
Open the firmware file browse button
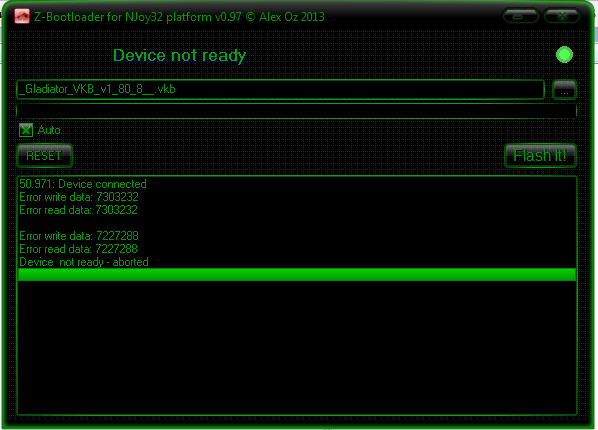pos(564,90)
